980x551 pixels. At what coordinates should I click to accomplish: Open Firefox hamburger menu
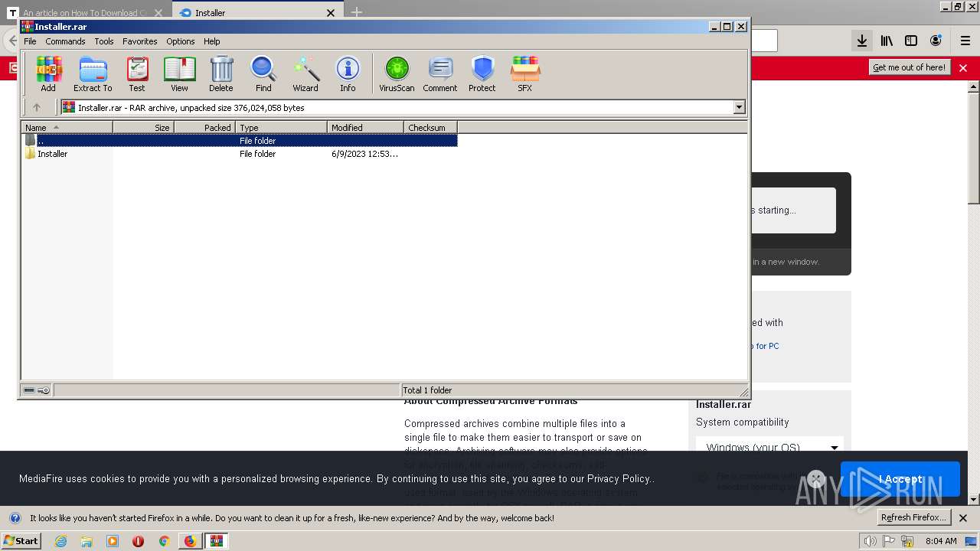[965, 41]
